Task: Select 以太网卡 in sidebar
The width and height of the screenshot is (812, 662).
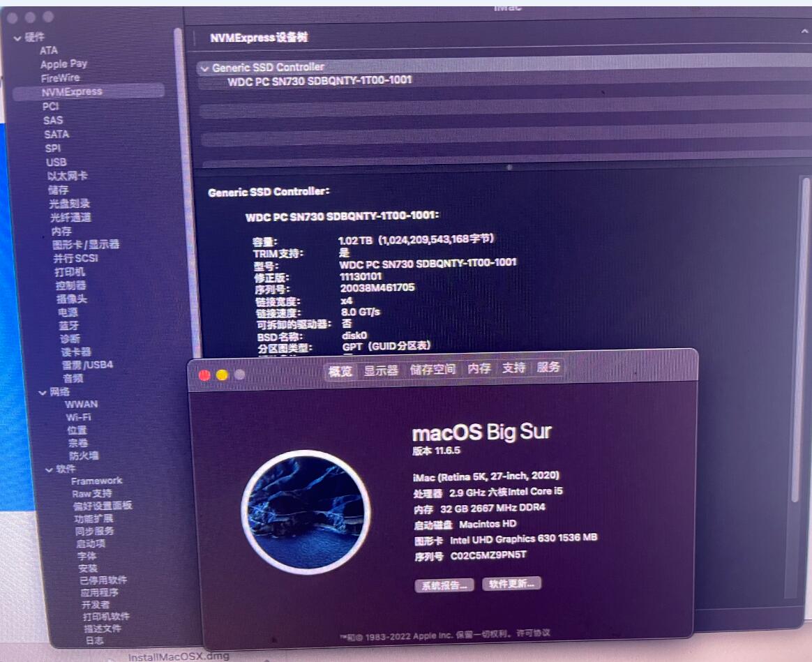Action: coord(68,176)
